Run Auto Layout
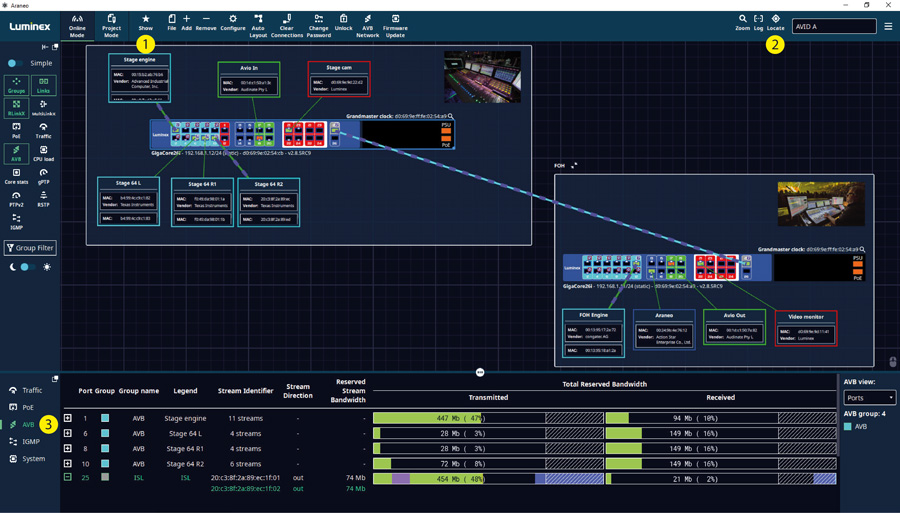Image resolution: width=900 pixels, height=513 pixels. pyautogui.click(x=258, y=26)
